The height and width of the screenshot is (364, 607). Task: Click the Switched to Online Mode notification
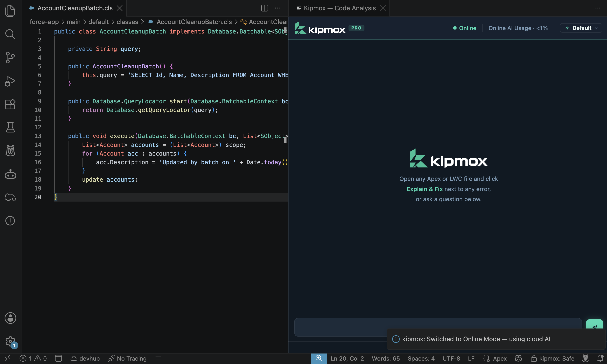pyautogui.click(x=496, y=339)
